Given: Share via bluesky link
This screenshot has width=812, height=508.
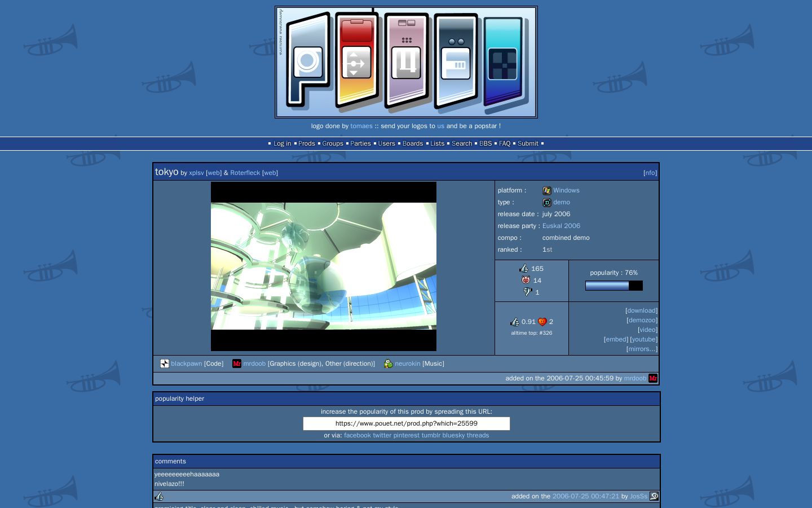Looking at the screenshot, I should [x=453, y=435].
